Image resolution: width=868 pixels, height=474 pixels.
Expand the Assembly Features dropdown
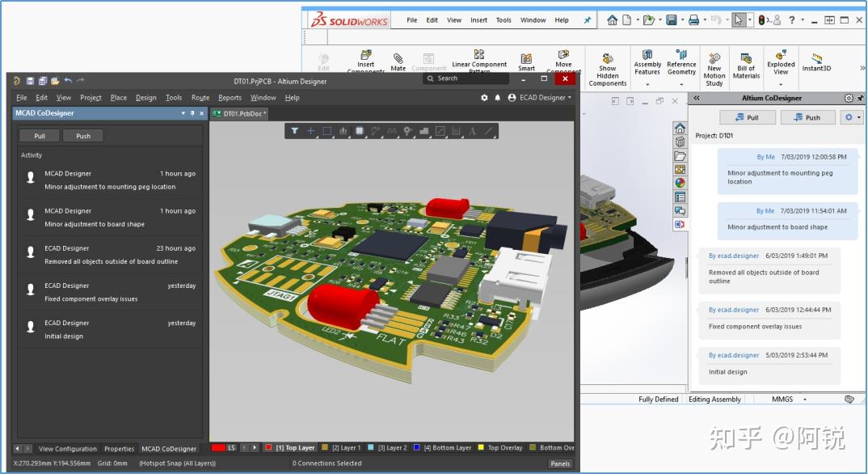coord(647,83)
